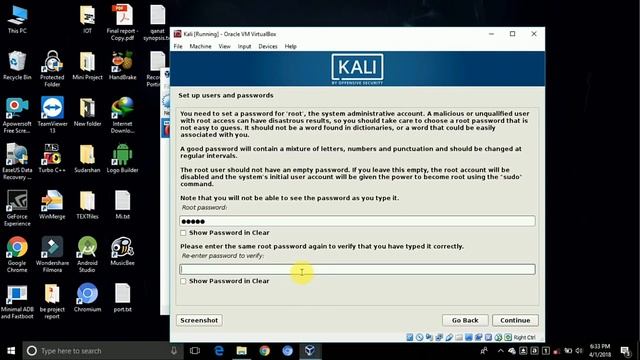Open the Action Center notification icon
Image resolution: width=640 pixels, height=360 pixels.
click(625, 351)
